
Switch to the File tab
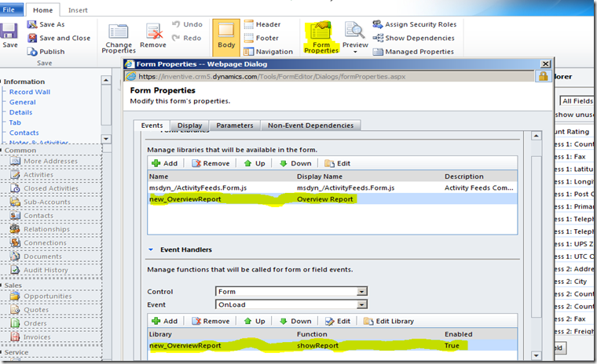[12, 9]
